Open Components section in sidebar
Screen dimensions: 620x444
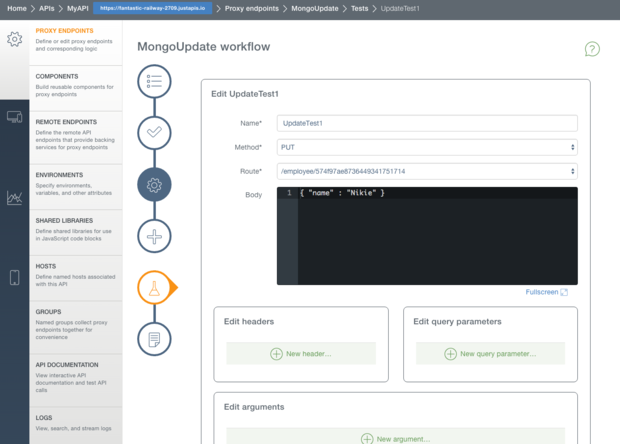[x=76, y=88]
